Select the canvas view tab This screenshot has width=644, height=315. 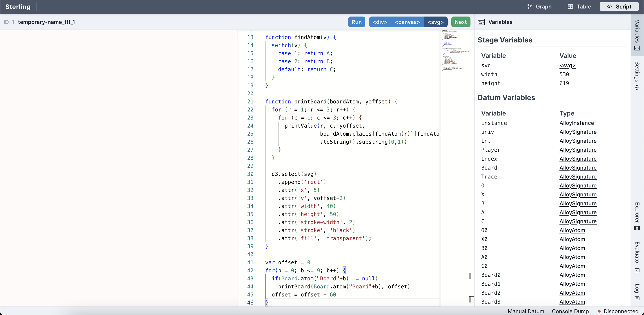click(407, 22)
